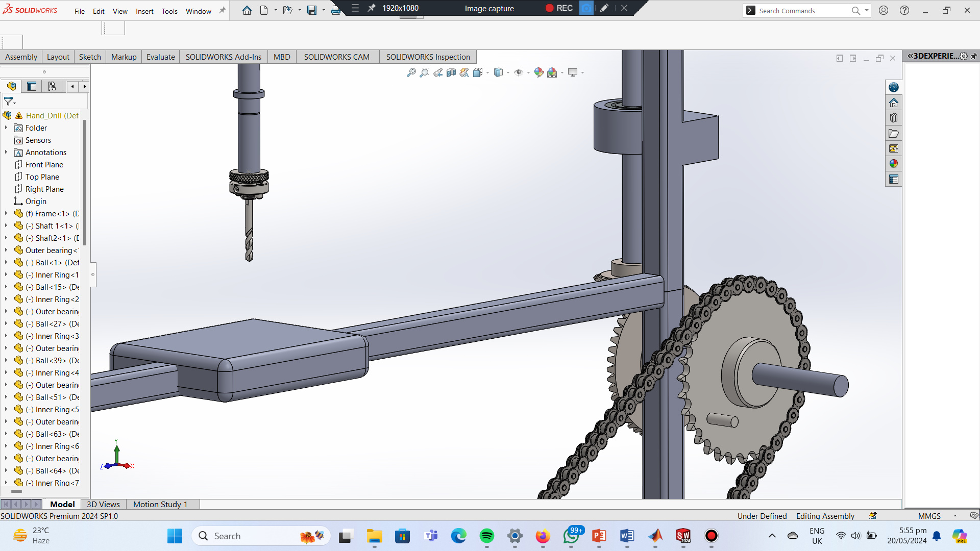Expand the Annotations tree node

tap(6, 153)
